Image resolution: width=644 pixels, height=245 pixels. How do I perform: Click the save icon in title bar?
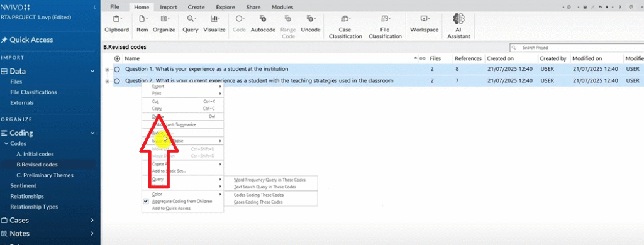point(586,7)
